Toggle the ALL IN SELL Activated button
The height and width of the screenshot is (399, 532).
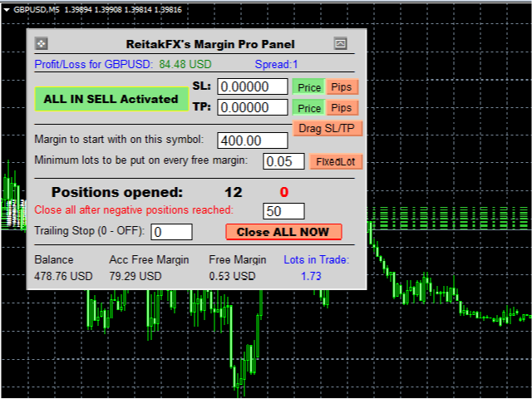[111, 99]
